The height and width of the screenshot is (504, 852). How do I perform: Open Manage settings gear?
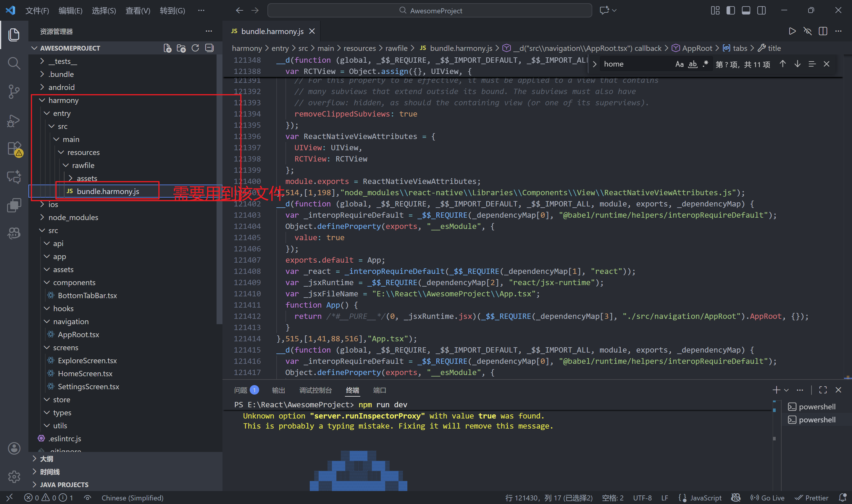[x=14, y=477]
